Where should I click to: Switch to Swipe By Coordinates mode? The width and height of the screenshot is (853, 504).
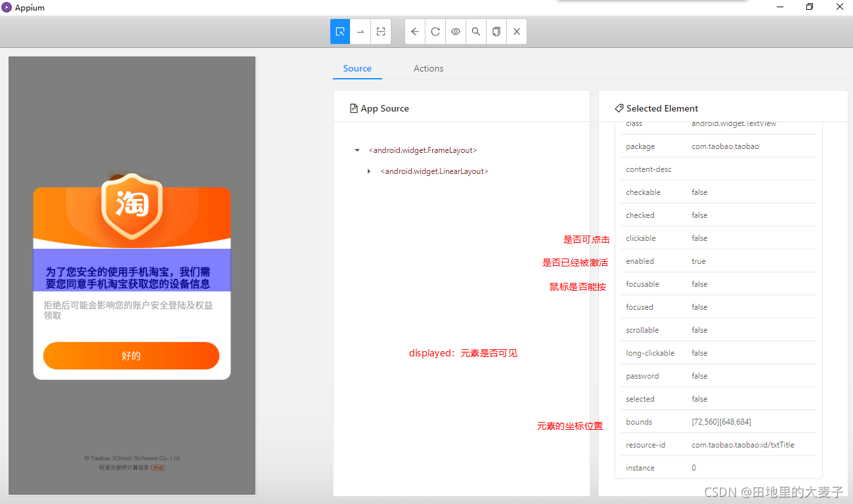[x=361, y=31]
